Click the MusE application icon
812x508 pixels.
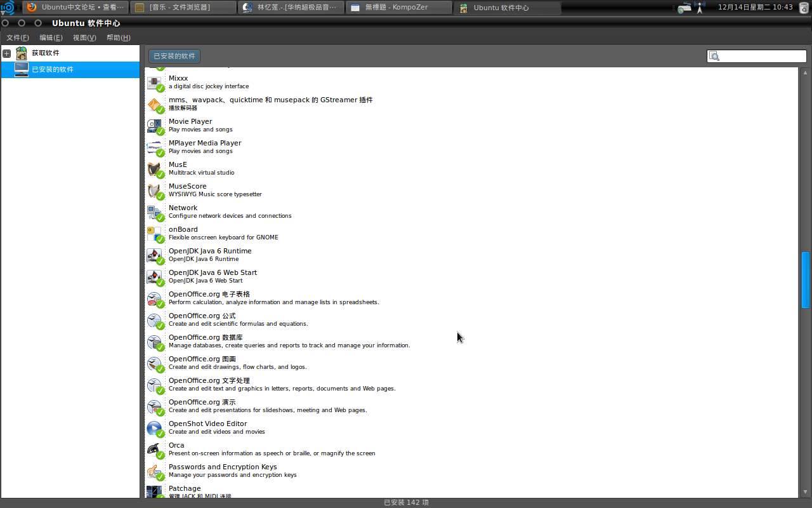tap(155, 169)
